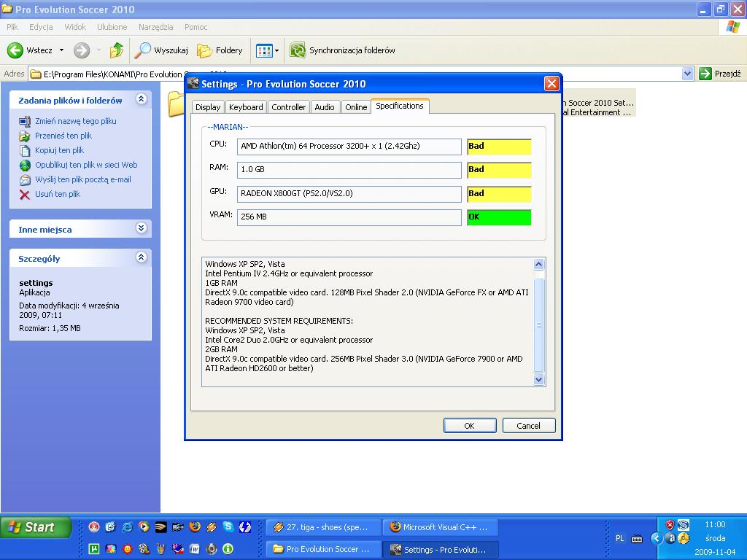
Task: Open the Pomoc menu
Action: click(196, 27)
